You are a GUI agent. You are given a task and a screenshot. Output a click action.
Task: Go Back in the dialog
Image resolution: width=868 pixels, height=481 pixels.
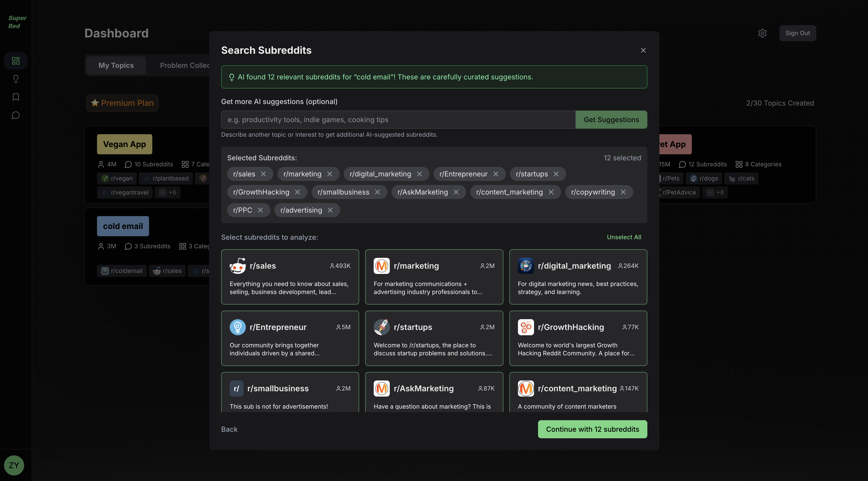(x=229, y=429)
